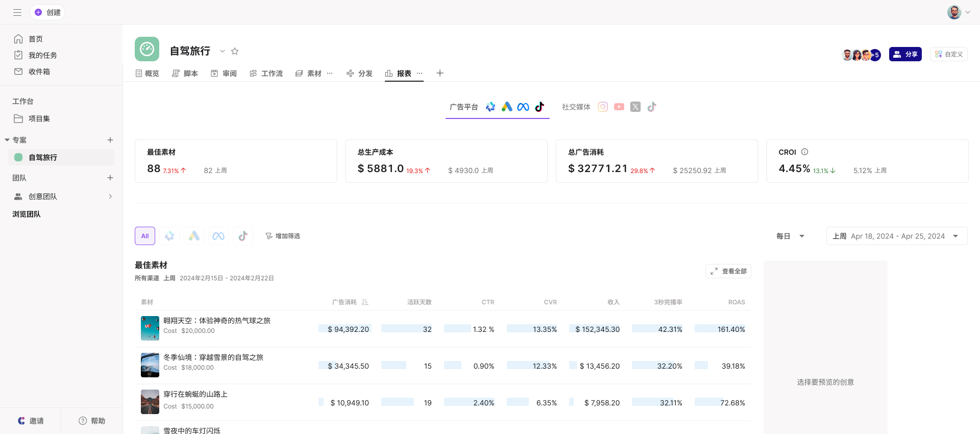
Task: Open the 每日 frequency dropdown
Action: pos(790,236)
